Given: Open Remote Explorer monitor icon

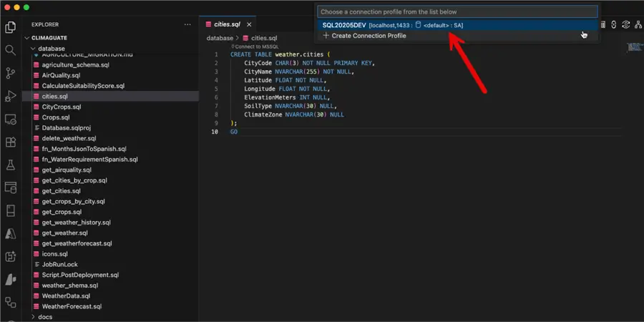Looking at the screenshot, I should pyautogui.click(x=10, y=119).
